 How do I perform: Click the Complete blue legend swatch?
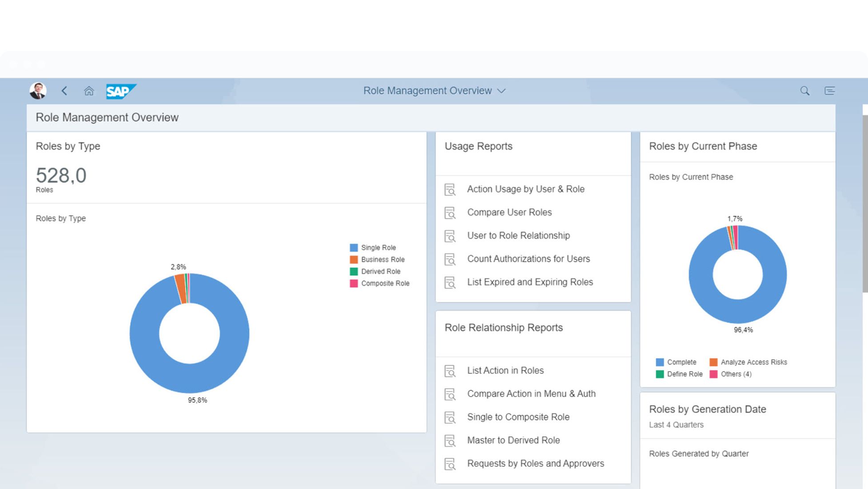click(x=660, y=362)
